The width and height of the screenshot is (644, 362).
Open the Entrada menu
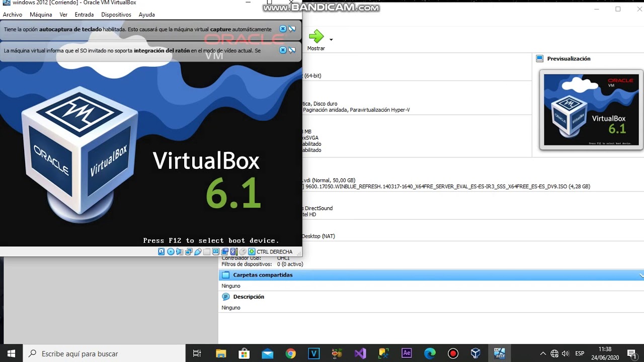click(x=84, y=15)
